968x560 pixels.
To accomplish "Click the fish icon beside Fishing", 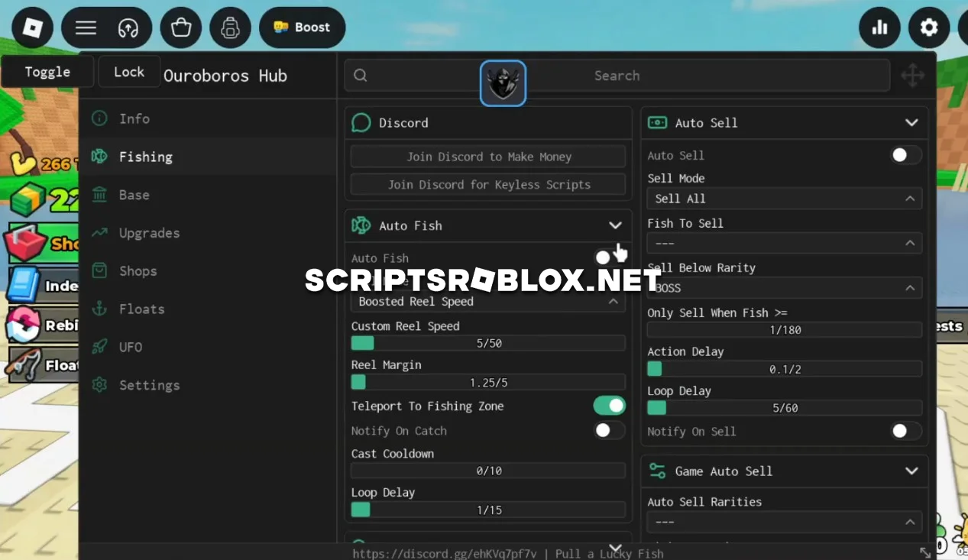I will click(x=99, y=157).
